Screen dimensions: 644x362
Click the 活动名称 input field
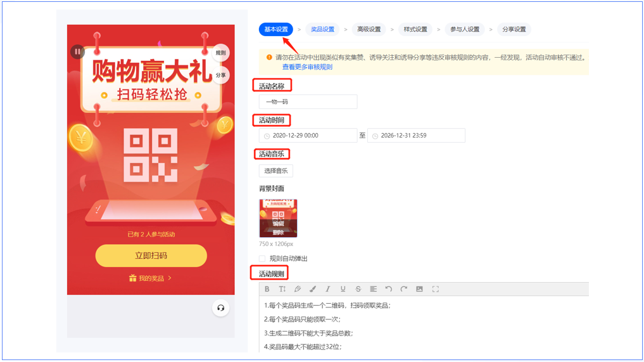[308, 101]
